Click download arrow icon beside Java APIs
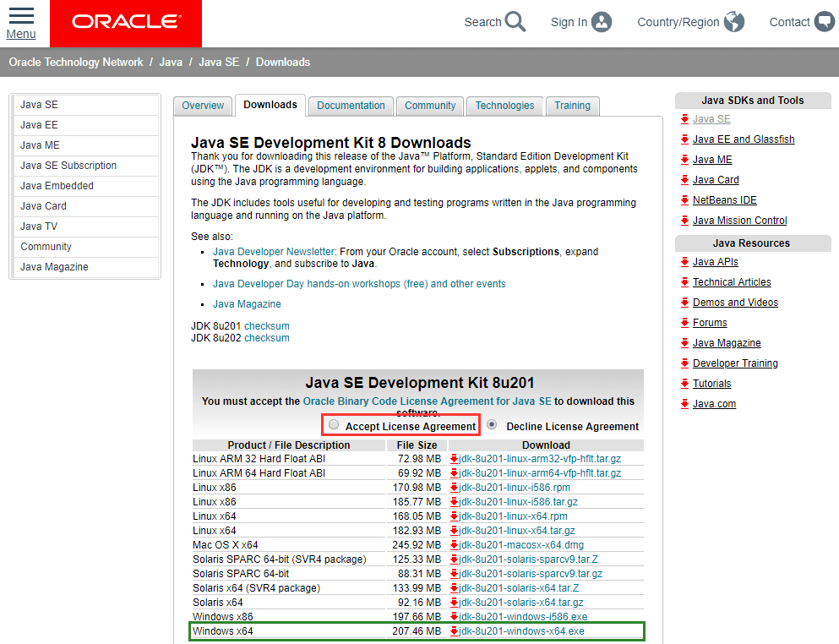Viewport: 839px width, 644px height. click(x=684, y=262)
